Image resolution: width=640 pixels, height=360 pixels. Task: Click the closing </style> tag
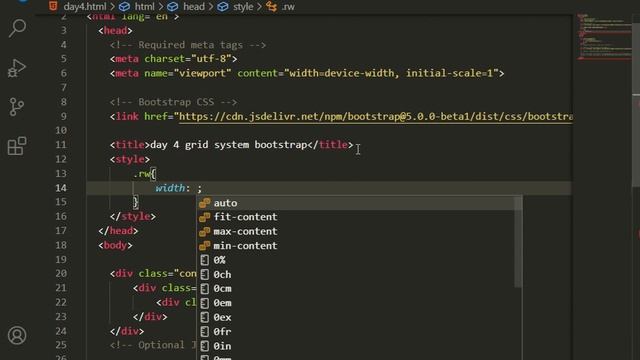pos(133,216)
